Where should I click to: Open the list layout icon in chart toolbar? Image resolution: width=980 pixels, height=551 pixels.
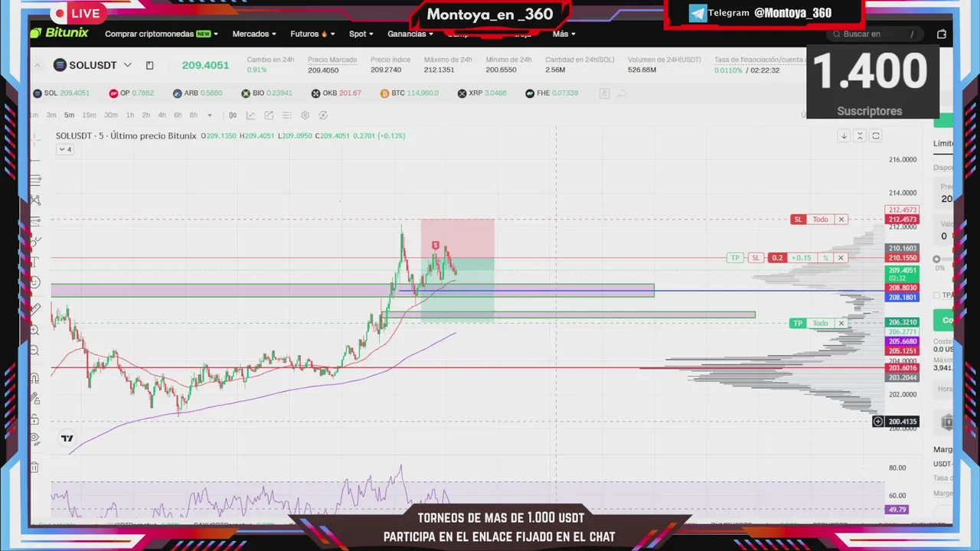[x=287, y=116]
